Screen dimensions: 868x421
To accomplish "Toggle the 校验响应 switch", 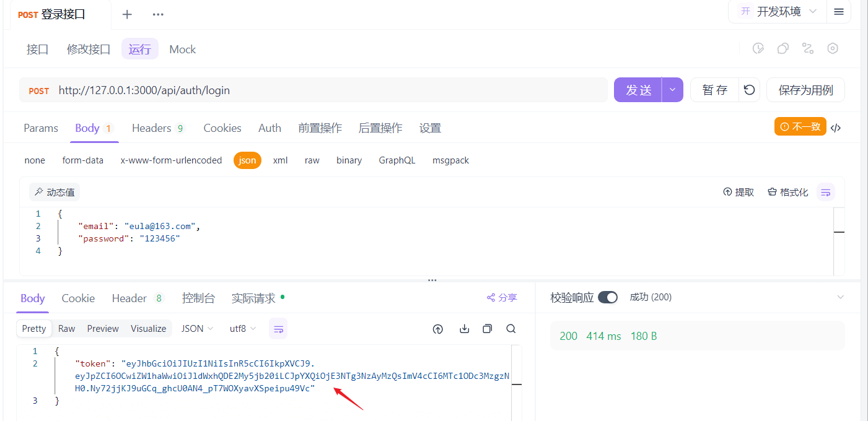I will coord(608,297).
